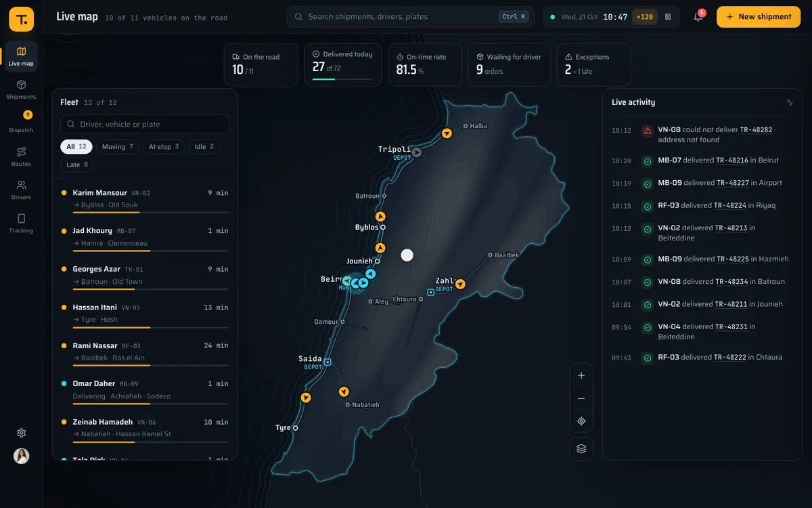Click the user profile avatar
Screen dimensions: 812x508
point(21,456)
